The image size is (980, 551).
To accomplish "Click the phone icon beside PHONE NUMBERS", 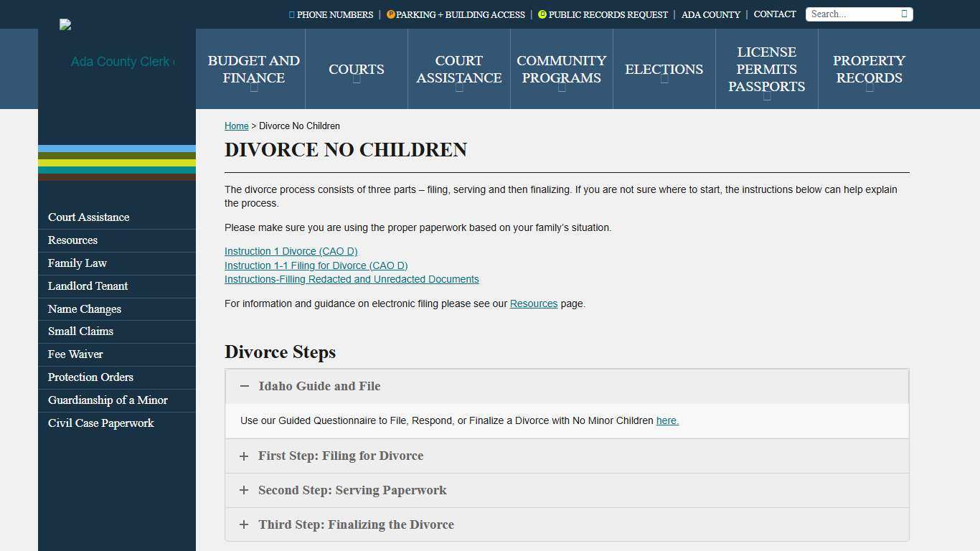I will [x=291, y=14].
